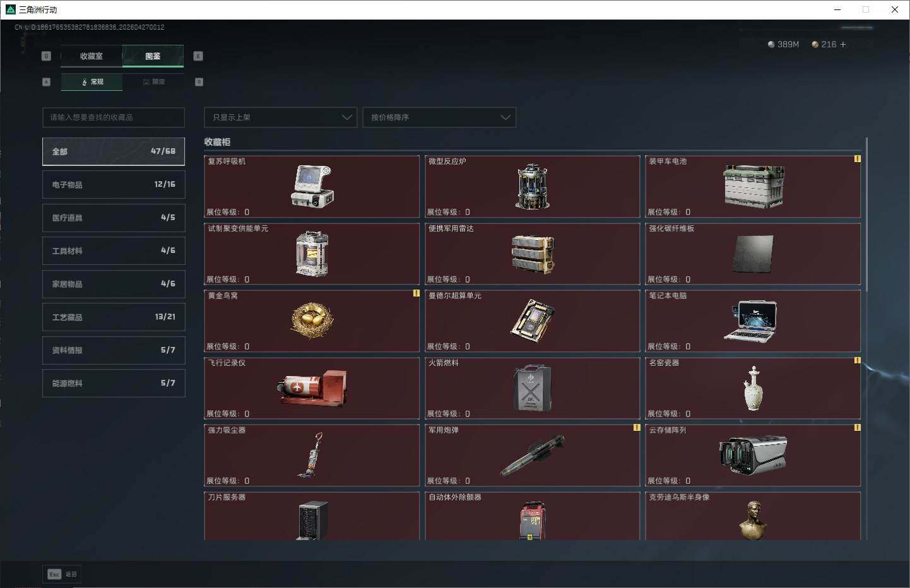Click the 389M currency balance
Image resolution: width=910 pixels, height=588 pixels.
(x=783, y=44)
